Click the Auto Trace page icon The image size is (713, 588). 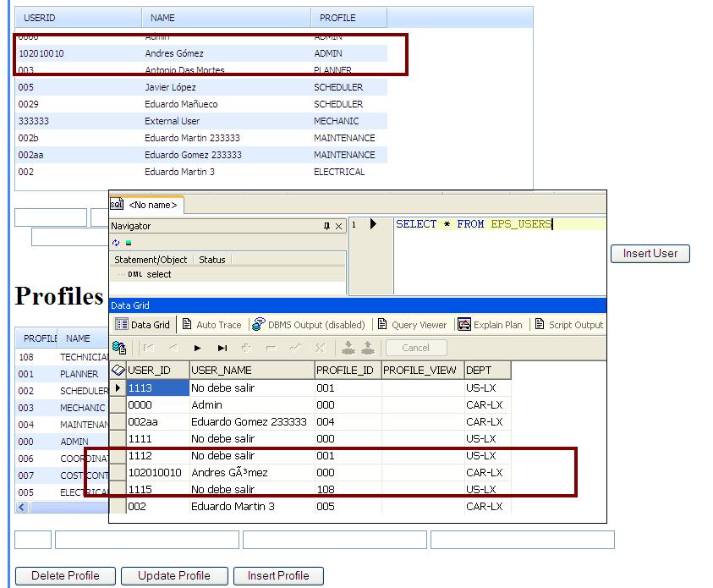(186, 324)
